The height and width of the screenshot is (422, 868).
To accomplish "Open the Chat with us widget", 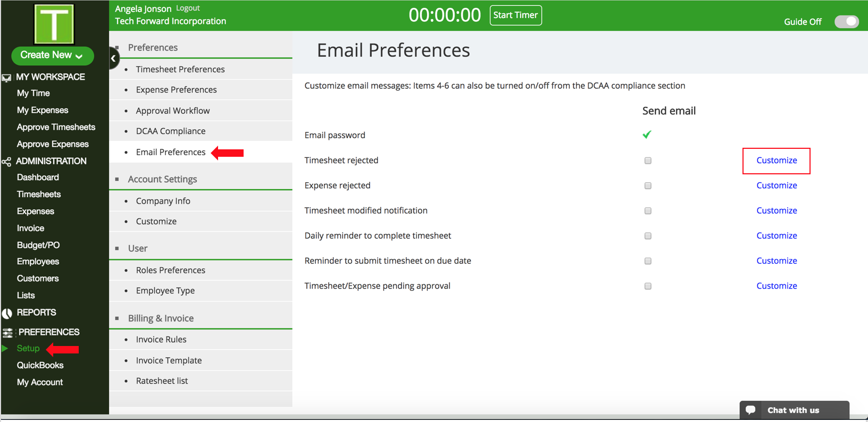I will [793, 410].
